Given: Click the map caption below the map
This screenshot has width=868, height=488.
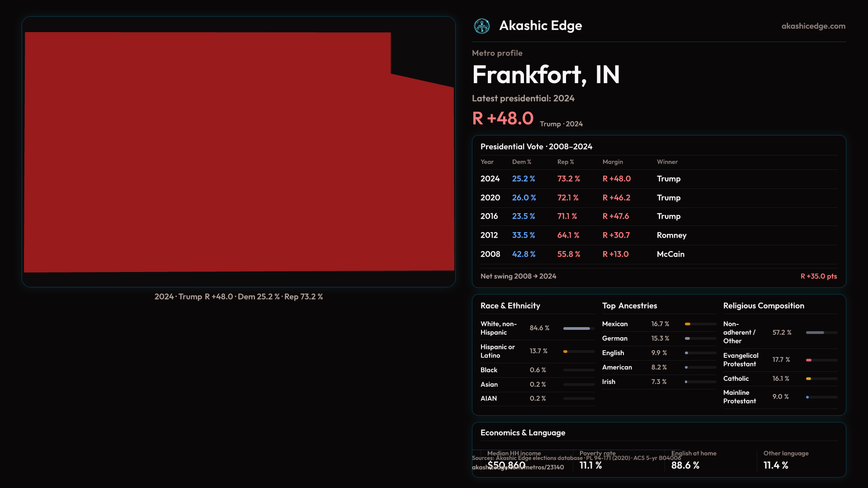Looking at the screenshot, I should coord(238,297).
